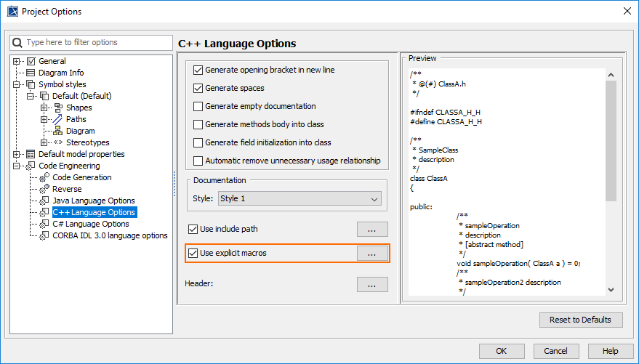This screenshot has width=639, height=364.
Task: Click the Reset to Defaults button
Action: (x=580, y=320)
